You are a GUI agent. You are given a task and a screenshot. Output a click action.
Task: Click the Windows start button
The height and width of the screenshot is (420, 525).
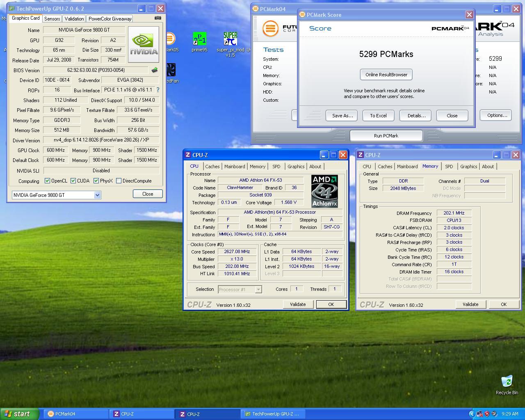[20, 414]
